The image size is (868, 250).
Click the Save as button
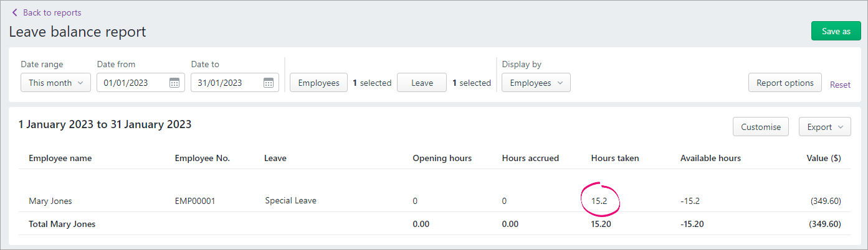coord(836,31)
